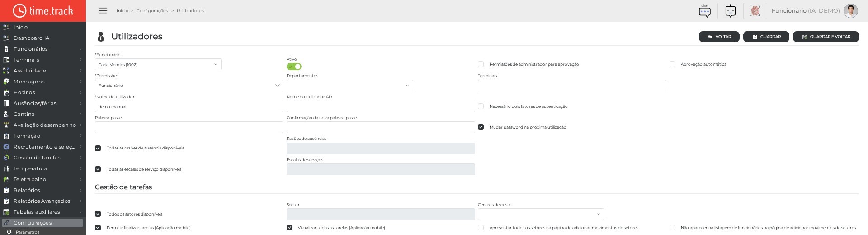Click the Temperatura sidebar icon
Image resolution: width=868 pixels, height=235 pixels.
(x=6, y=168)
